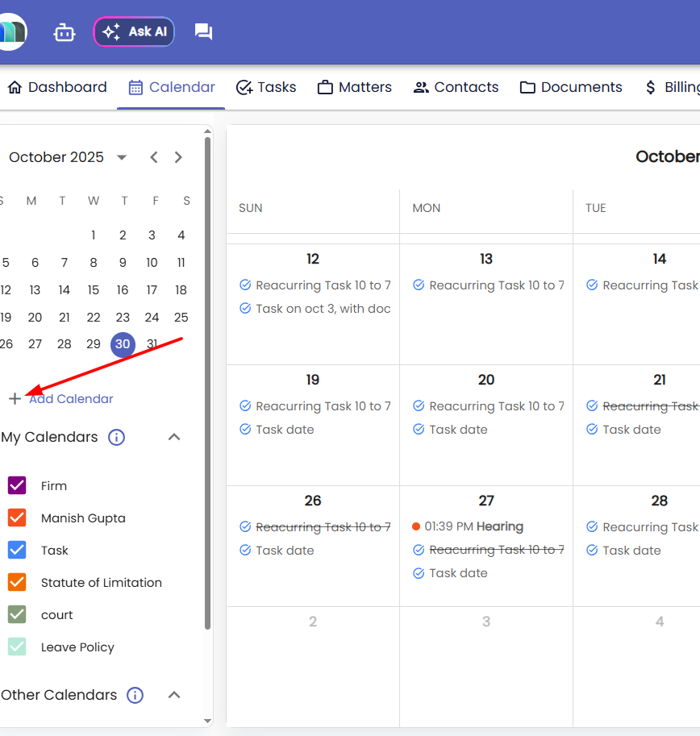Viewport: 700px width, 736px height.
Task: Select date 23 in mini calendar
Action: (123, 318)
